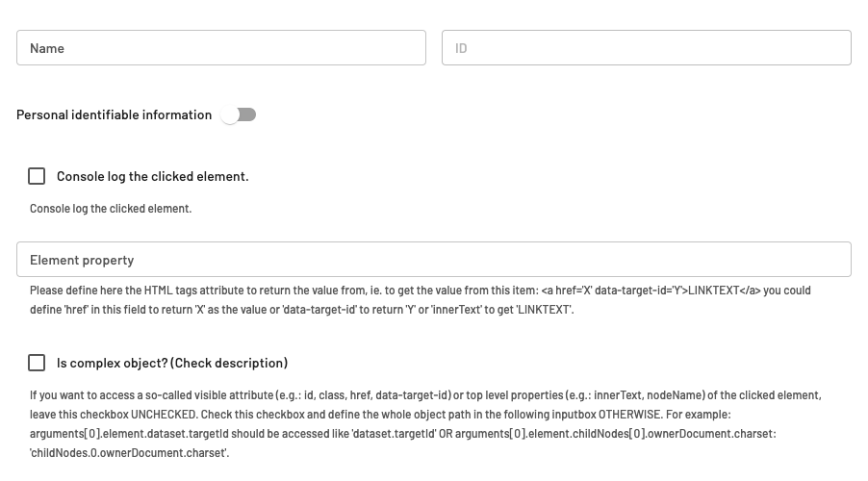Screen dimensions: 868x481
Task: Focus the ID text field
Action: (x=646, y=48)
